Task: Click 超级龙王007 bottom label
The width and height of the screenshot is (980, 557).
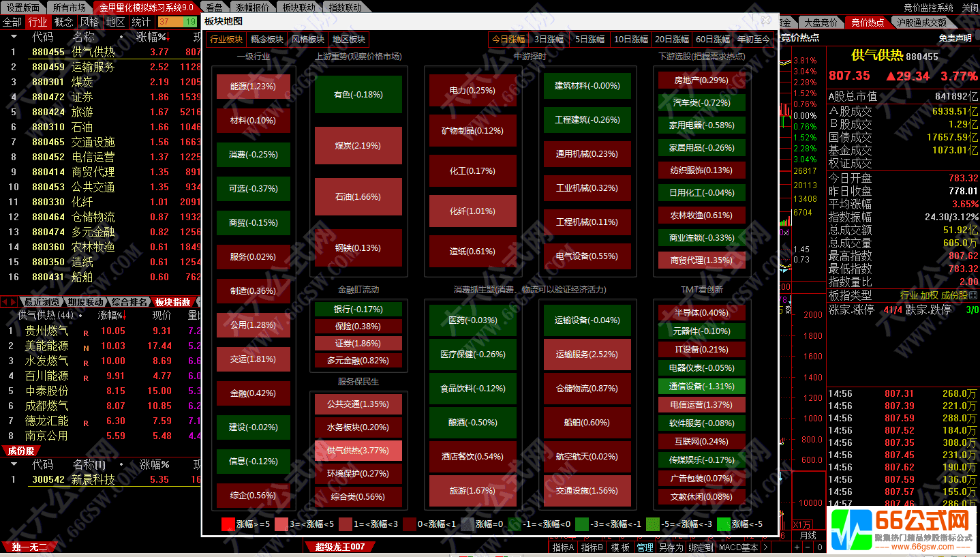Action: pos(339,547)
